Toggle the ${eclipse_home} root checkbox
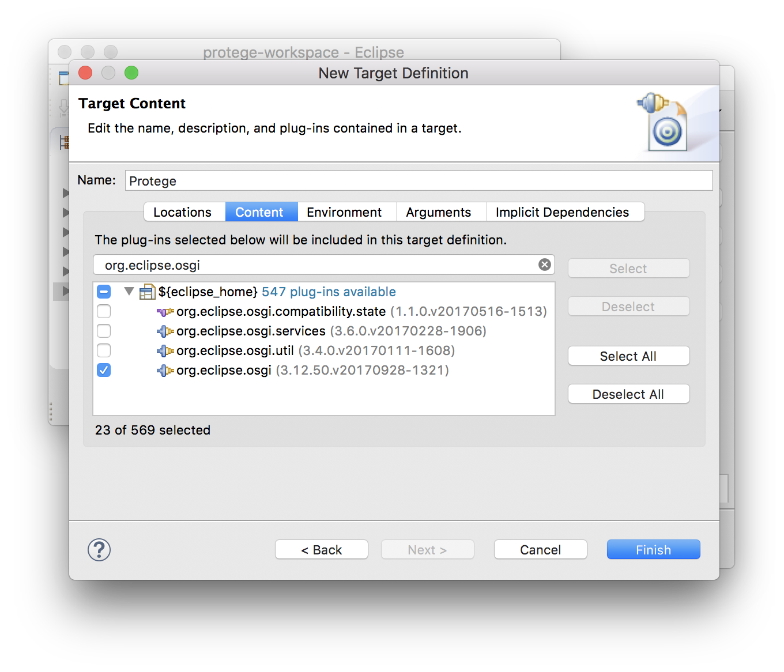This screenshot has width=784, height=672. 104,292
